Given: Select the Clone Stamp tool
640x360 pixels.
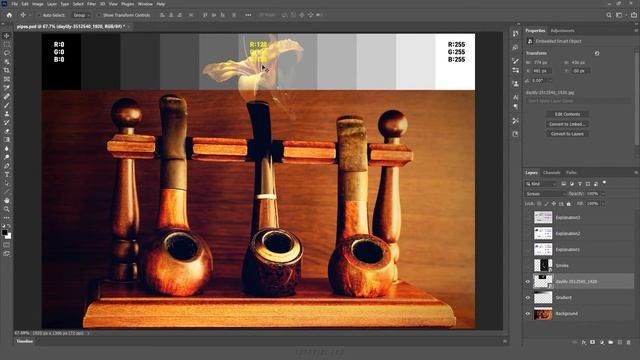Looking at the screenshot, I should (7, 114).
